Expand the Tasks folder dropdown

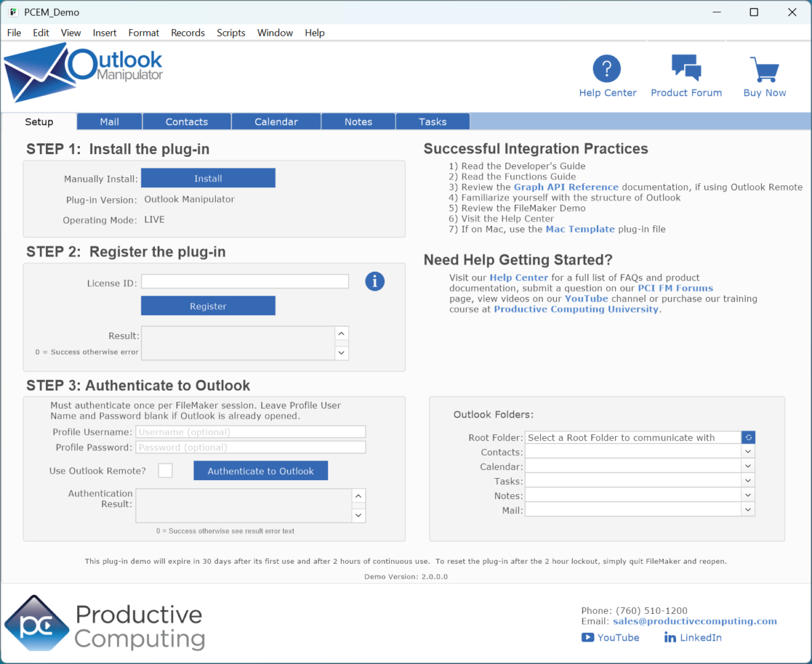(748, 481)
